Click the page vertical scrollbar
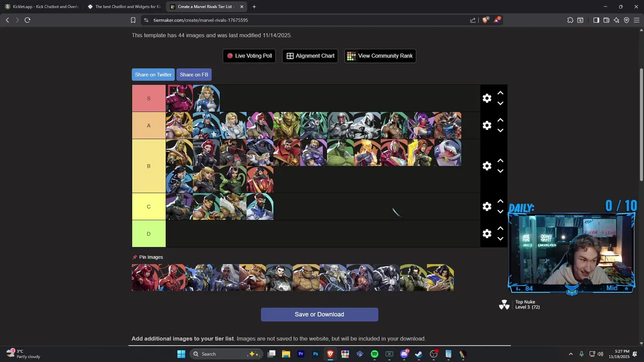 pyautogui.click(x=641, y=126)
